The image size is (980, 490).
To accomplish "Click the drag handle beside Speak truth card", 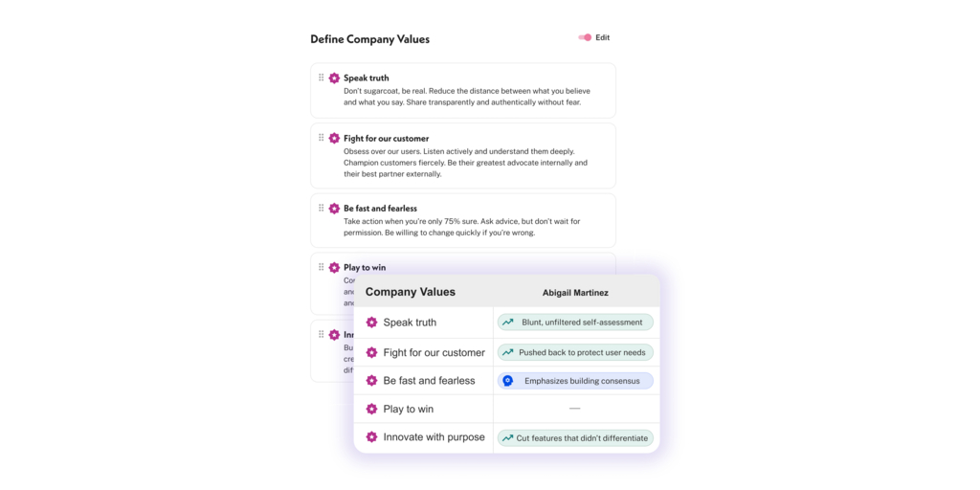I will click(x=322, y=78).
